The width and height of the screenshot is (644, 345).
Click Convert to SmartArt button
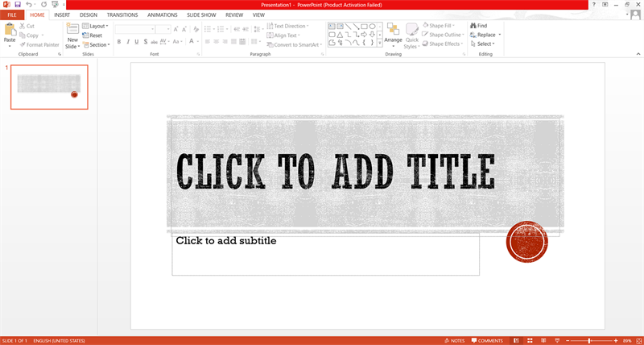295,45
